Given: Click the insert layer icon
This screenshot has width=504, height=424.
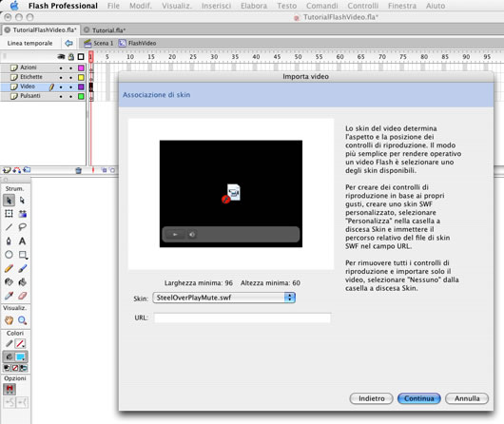Looking at the screenshot, I should coord(6,170).
